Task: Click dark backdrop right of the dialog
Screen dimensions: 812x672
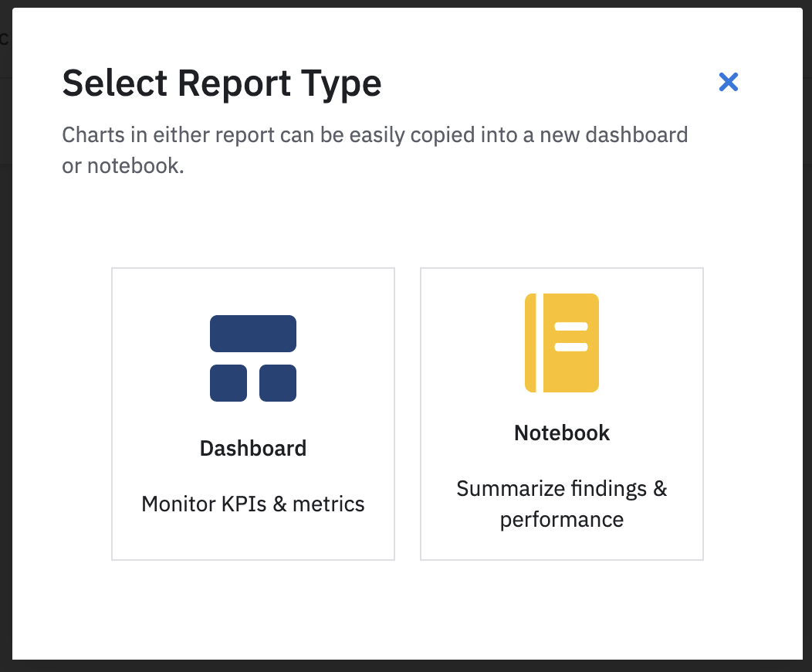Action: pos(807,363)
